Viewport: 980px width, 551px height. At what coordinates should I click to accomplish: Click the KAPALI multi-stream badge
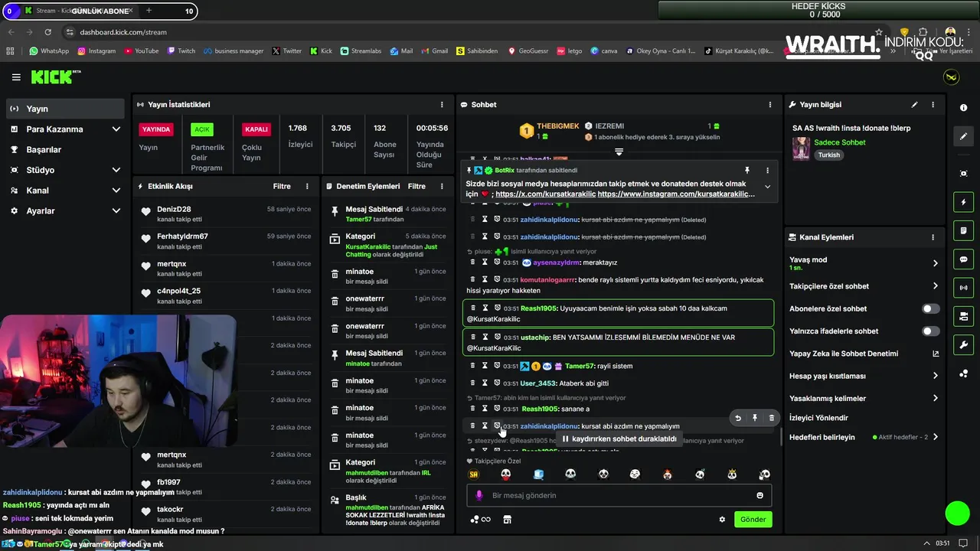point(256,129)
